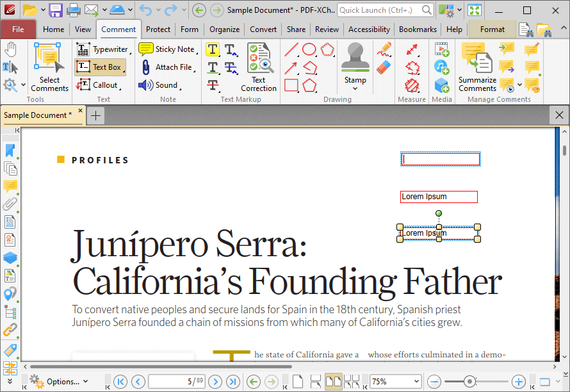Click the zoom in plus button
570x392 pixels.
click(519, 382)
